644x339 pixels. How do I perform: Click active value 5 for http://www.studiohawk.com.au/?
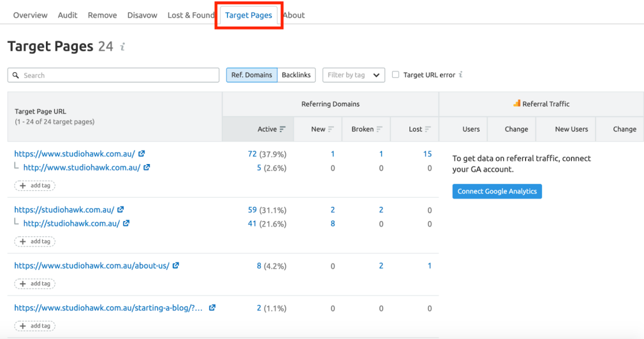[259, 168]
